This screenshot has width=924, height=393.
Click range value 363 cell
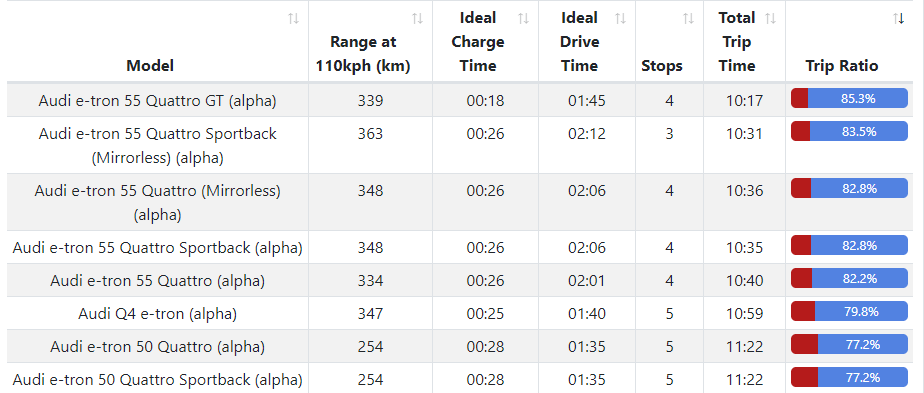[x=370, y=145]
